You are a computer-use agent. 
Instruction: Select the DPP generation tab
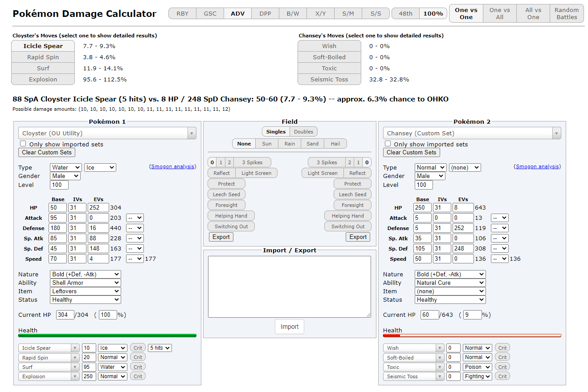coord(265,13)
